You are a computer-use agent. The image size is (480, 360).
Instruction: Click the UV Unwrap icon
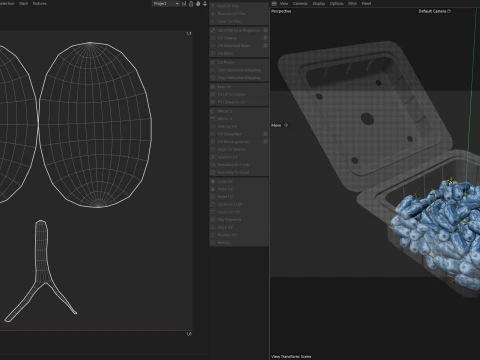click(x=213, y=38)
